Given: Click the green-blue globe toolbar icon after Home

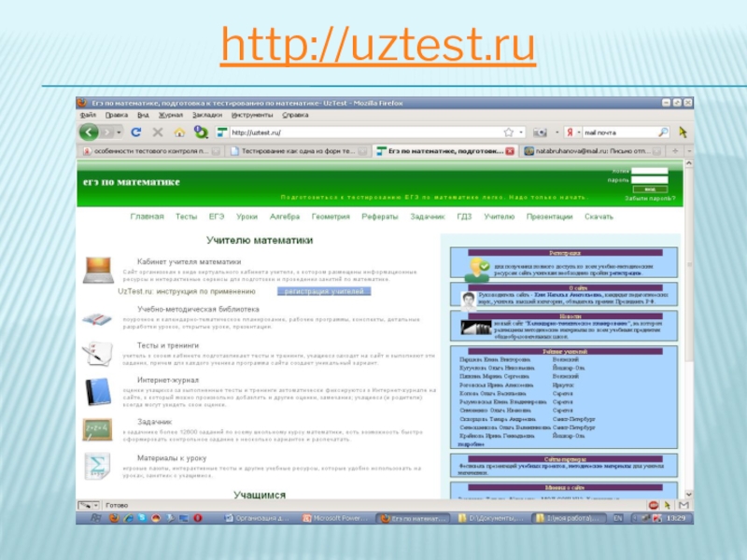Looking at the screenshot, I should coord(201,132).
